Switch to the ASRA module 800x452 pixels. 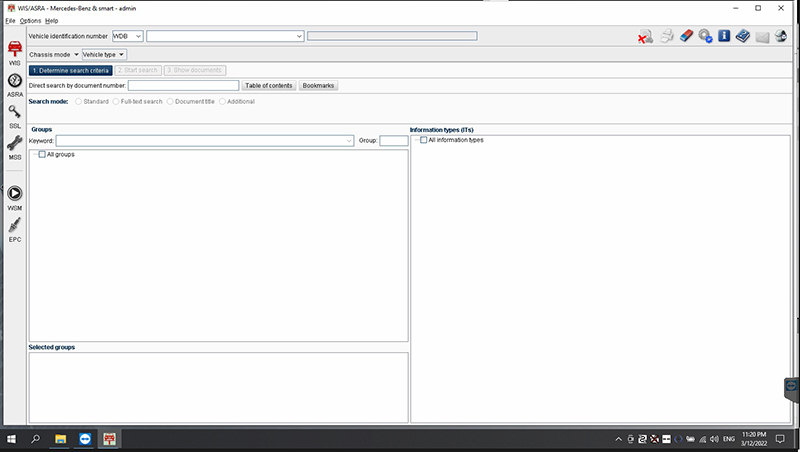click(x=15, y=85)
